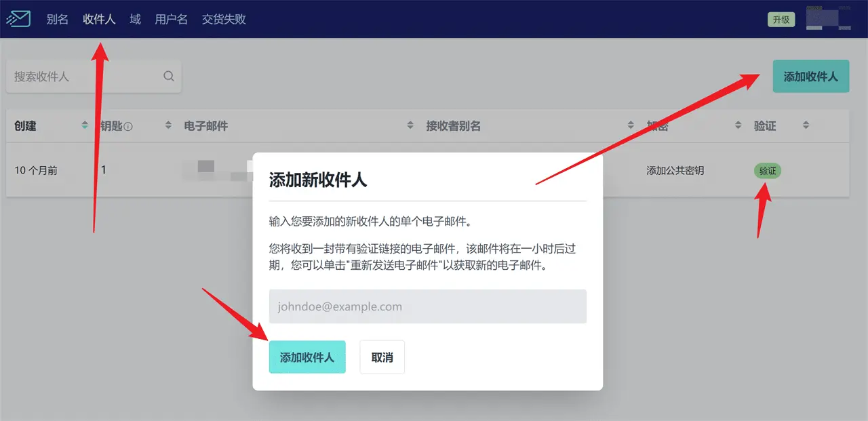Screen dimensions: 868x421
Task: Sort recipients by 电子邮件 column
Action: click(410, 125)
